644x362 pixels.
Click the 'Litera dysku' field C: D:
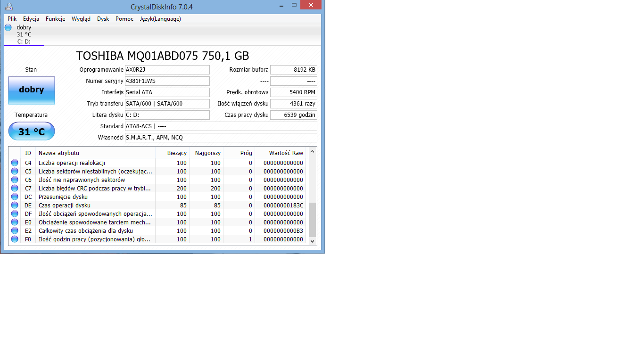coord(167,115)
